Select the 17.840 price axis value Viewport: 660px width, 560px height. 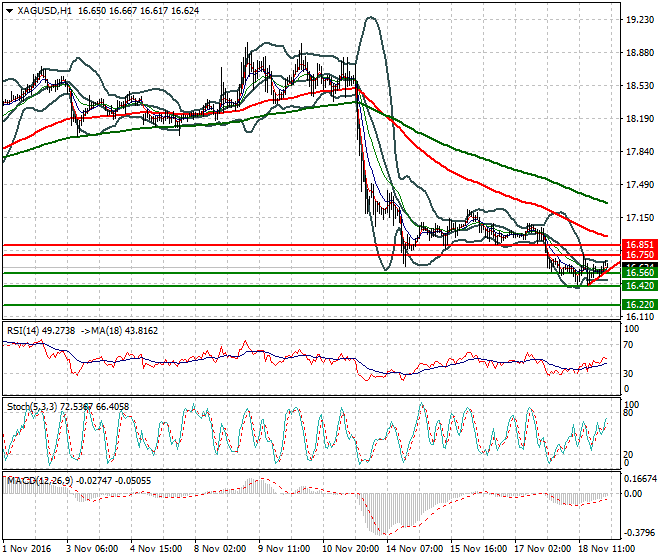point(640,152)
